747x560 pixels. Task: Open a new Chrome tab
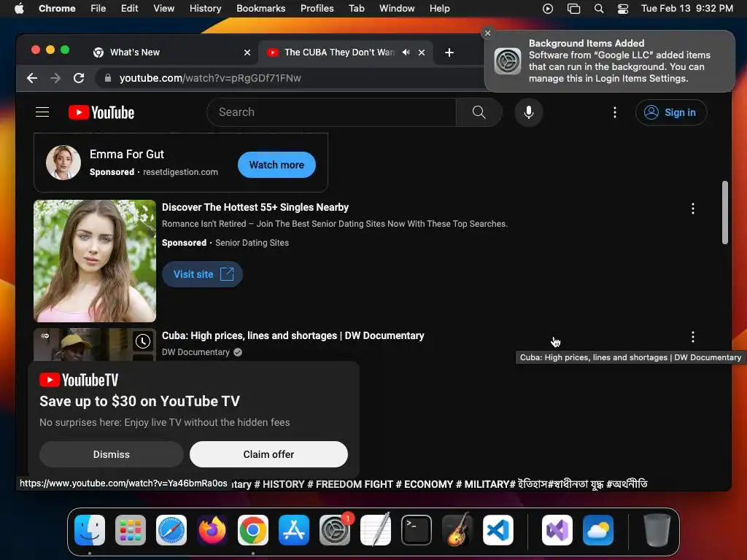click(449, 52)
